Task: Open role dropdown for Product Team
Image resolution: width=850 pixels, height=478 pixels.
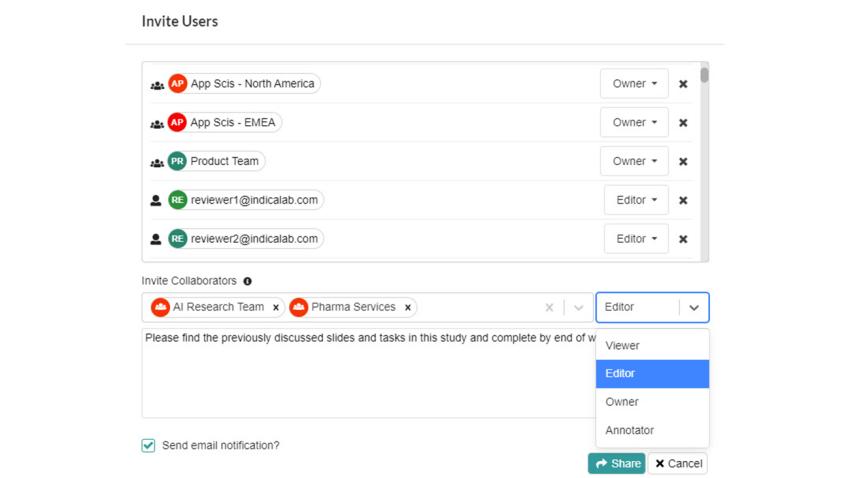Action: (x=634, y=161)
